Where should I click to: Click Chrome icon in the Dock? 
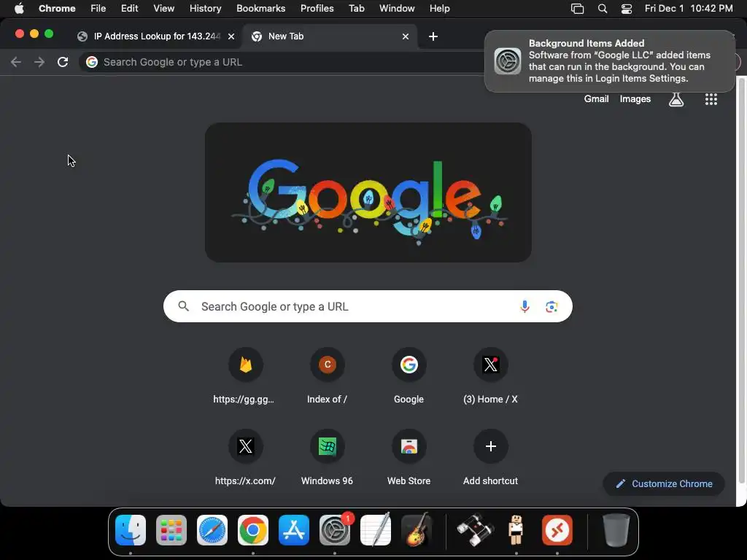coord(253,529)
